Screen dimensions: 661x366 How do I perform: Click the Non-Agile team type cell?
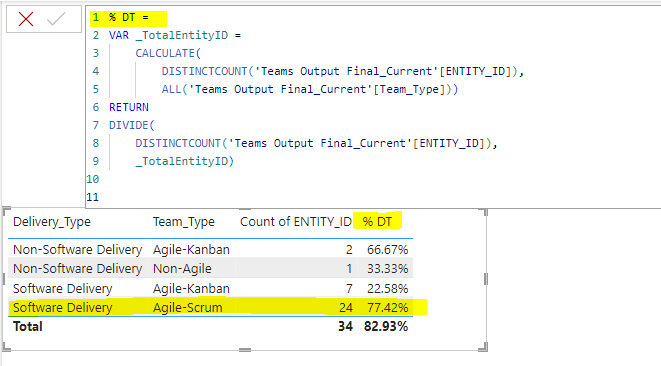point(182,269)
